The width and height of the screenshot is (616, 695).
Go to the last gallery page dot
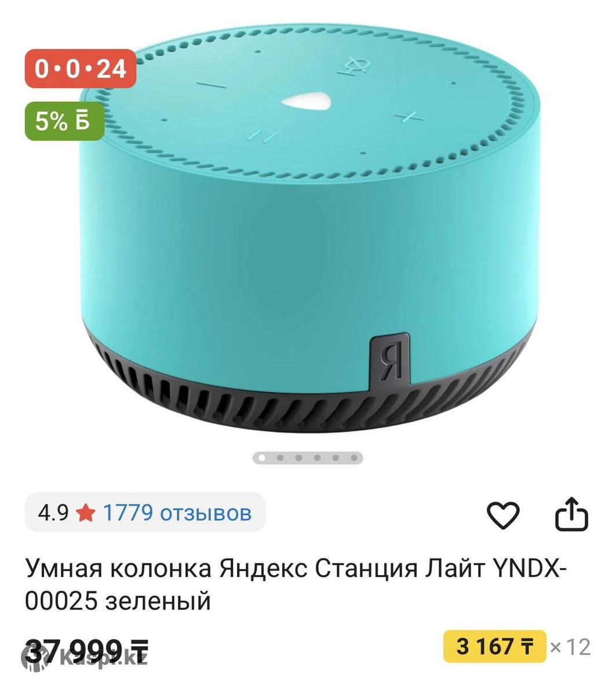(354, 458)
